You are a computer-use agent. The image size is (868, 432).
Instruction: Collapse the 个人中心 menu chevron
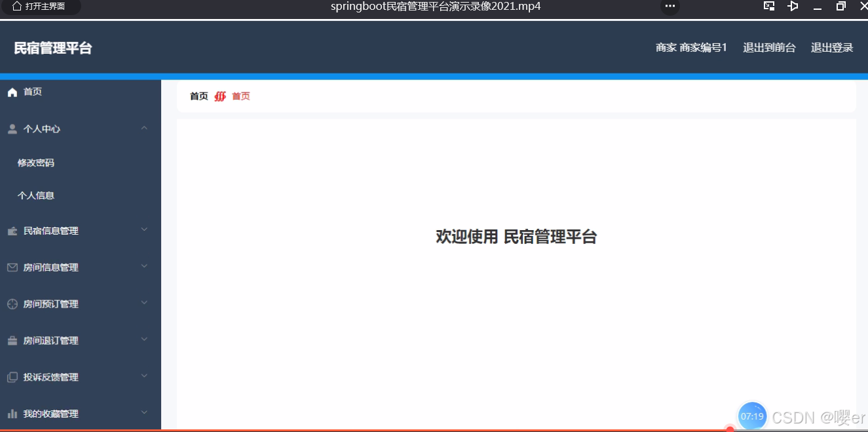click(x=144, y=128)
